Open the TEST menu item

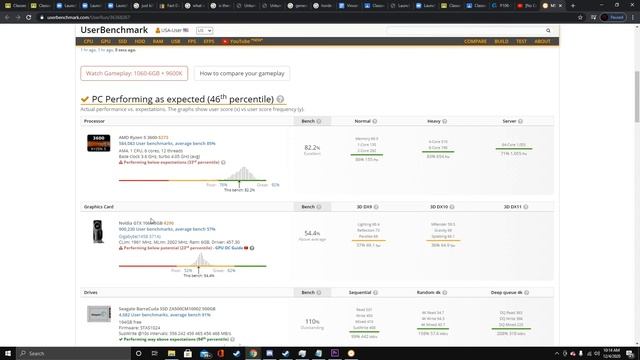(x=522, y=42)
